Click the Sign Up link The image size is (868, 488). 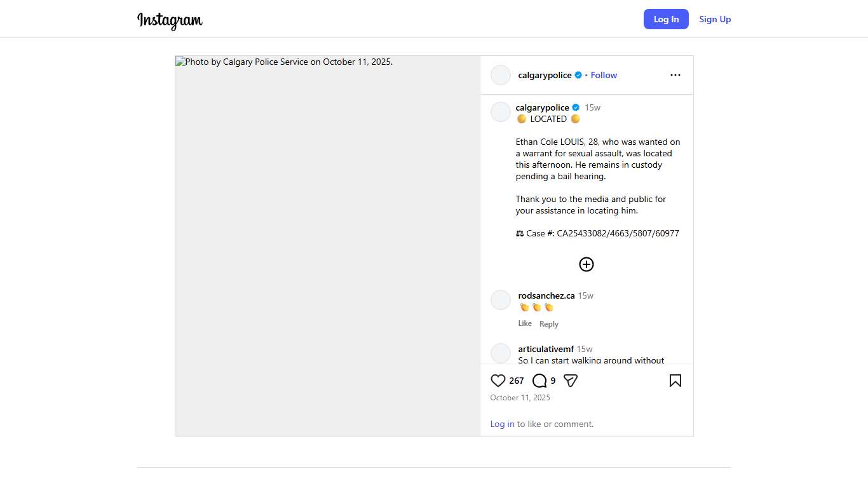[x=715, y=19]
